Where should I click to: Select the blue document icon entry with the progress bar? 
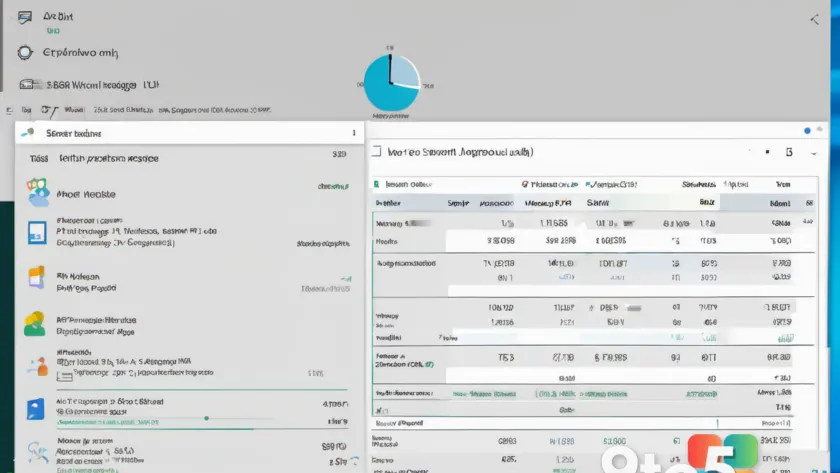tap(35, 409)
